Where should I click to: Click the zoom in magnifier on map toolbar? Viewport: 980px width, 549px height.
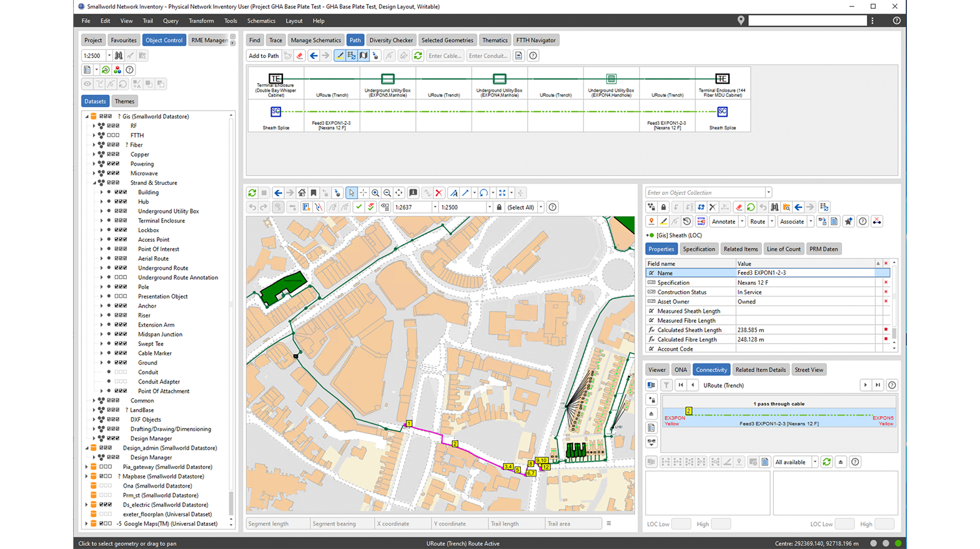[375, 193]
